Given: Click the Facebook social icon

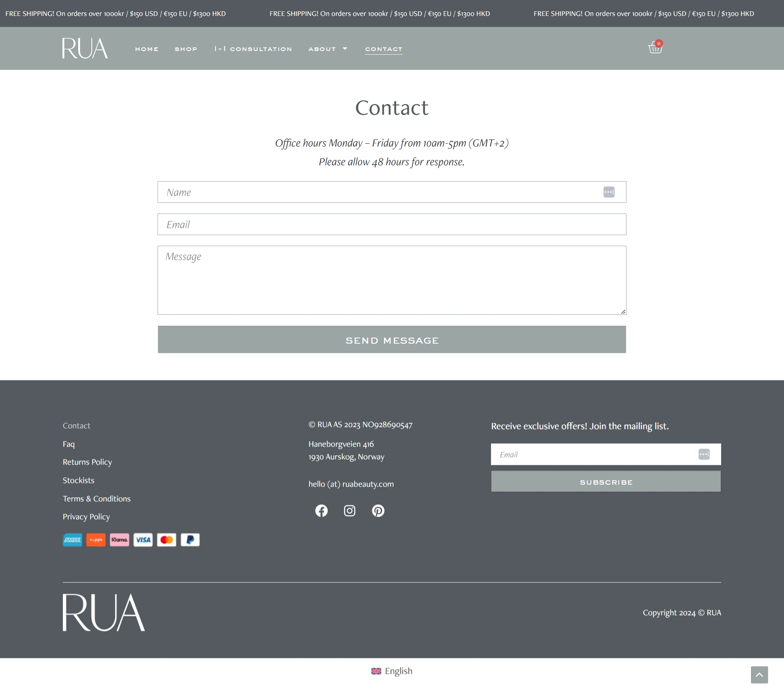Looking at the screenshot, I should click(321, 511).
